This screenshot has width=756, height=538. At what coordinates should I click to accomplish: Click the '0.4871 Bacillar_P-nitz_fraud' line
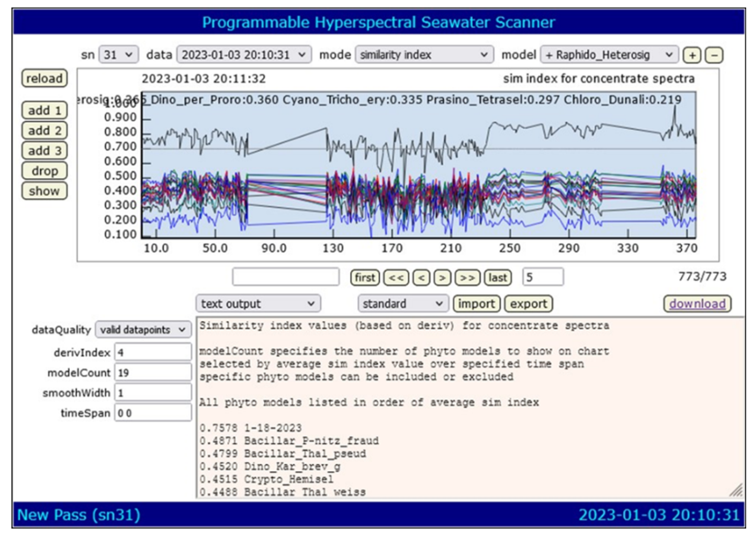coord(289,441)
